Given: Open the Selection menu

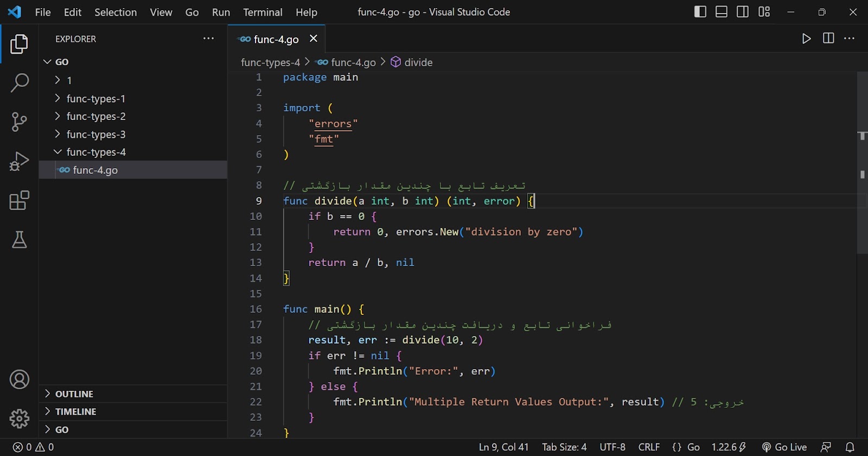Looking at the screenshot, I should pos(116,12).
